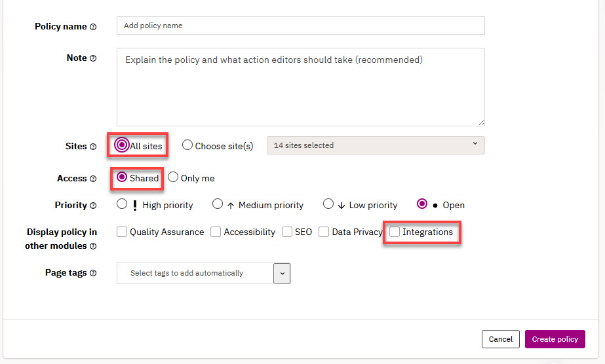Tick the Data Privacy checkbox
This screenshot has width=605, height=364.
(x=324, y=232)
